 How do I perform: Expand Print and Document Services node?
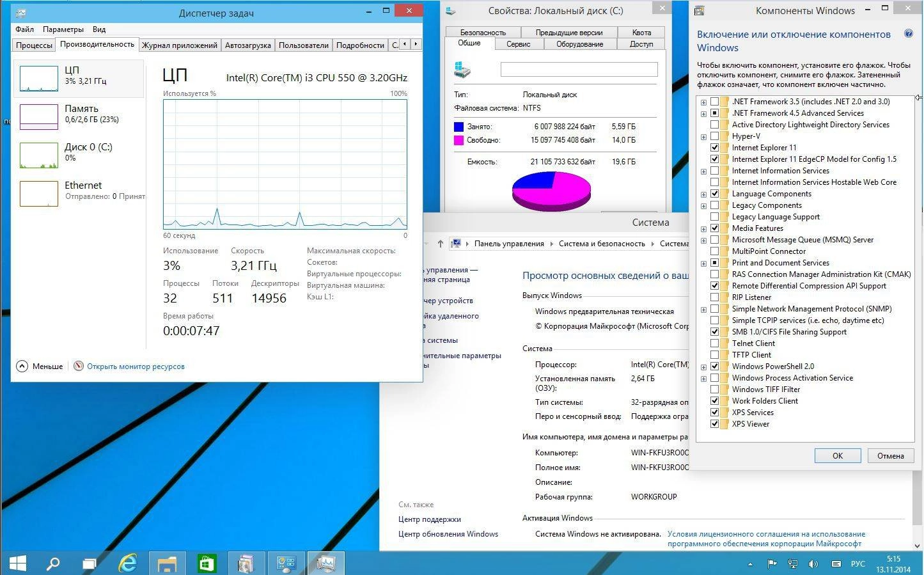(x=704, y=264)
